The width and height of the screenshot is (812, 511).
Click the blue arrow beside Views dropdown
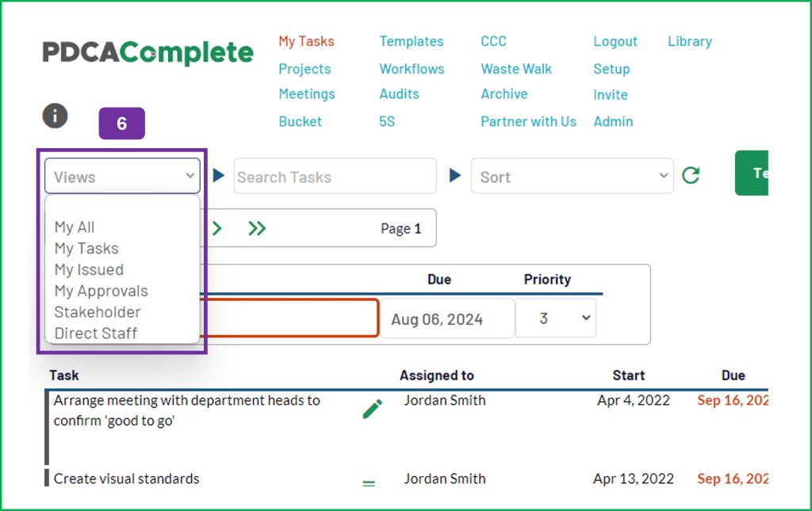coord(219,175)
